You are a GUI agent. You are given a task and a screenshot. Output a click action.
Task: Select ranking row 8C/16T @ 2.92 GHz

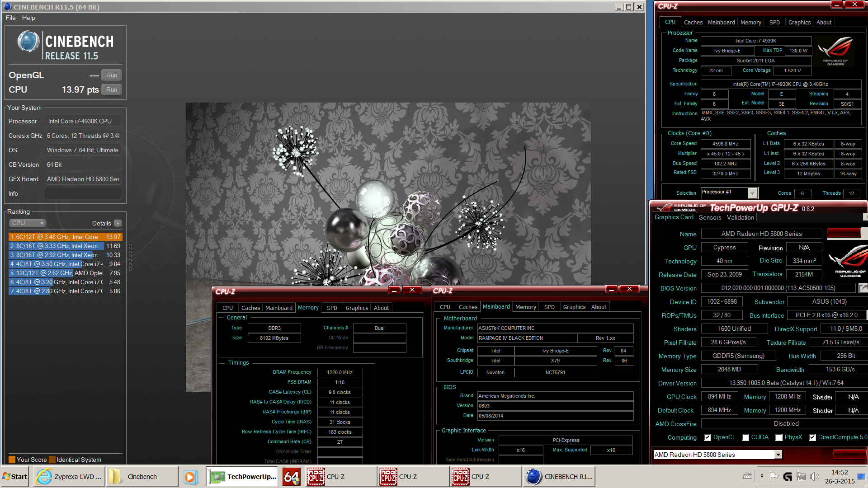pos(65,255)
